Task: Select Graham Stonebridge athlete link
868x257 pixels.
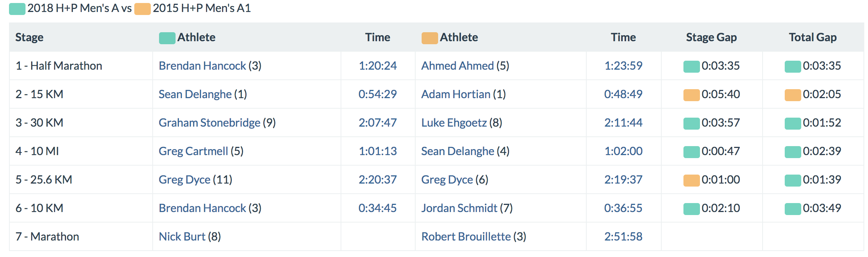Action: click(209, 123)
